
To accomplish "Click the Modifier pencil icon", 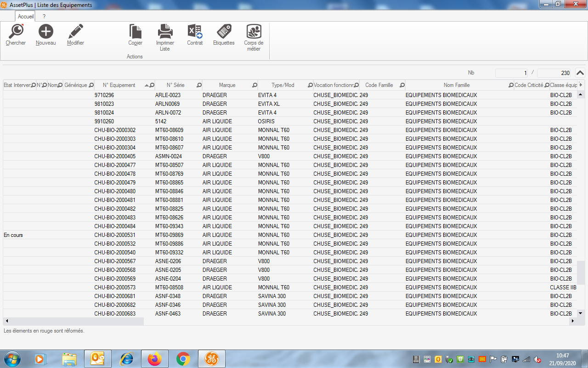I will (75, 31).
